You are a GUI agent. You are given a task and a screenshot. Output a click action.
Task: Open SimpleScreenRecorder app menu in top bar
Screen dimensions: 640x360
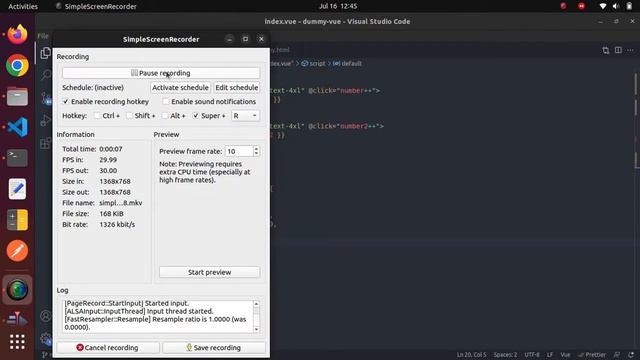[96, 6]
